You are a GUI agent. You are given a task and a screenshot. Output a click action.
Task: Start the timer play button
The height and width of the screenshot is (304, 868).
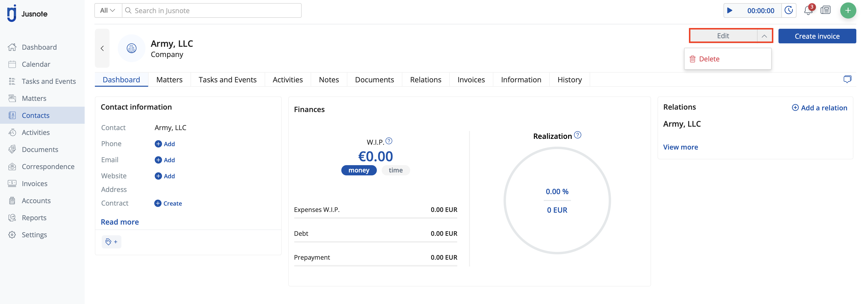tap(730, 10)
